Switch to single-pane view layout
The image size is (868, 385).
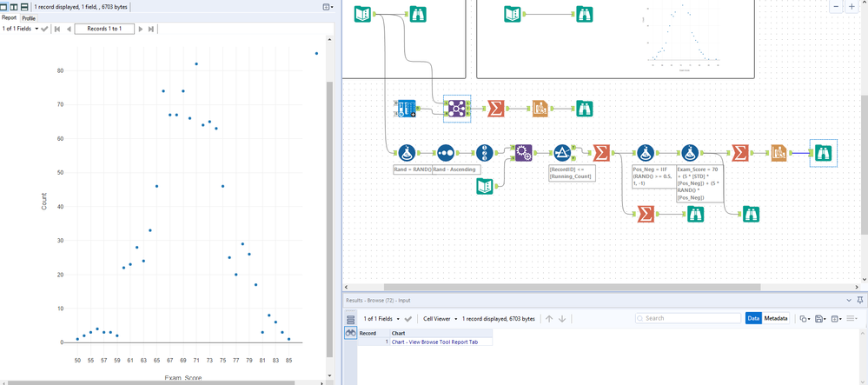click(x=5, y=7)
